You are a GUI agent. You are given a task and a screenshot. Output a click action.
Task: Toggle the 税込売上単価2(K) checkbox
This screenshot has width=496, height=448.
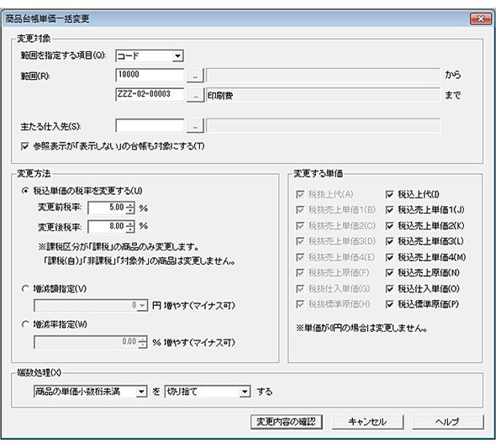pos(390,226)
